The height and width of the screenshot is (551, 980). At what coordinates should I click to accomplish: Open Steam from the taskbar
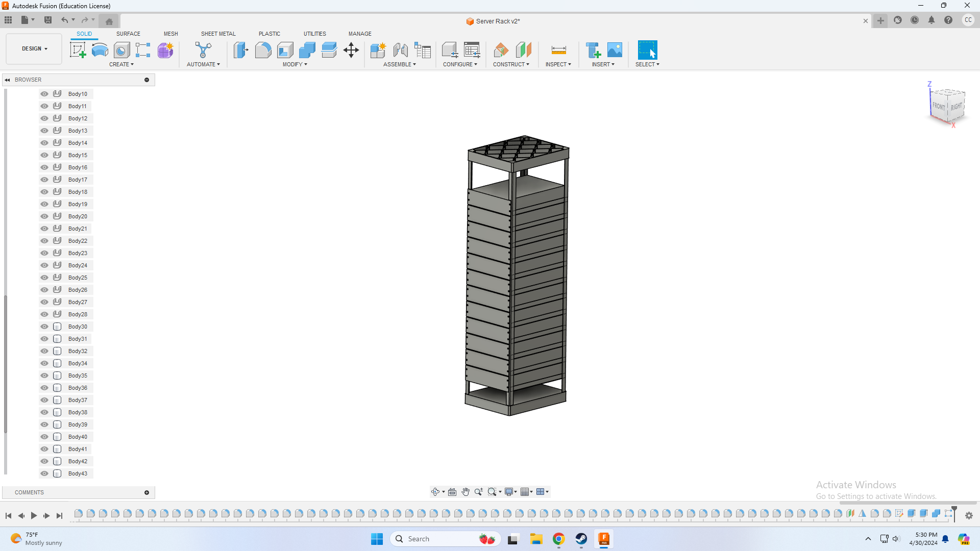[x=581, y=539]
